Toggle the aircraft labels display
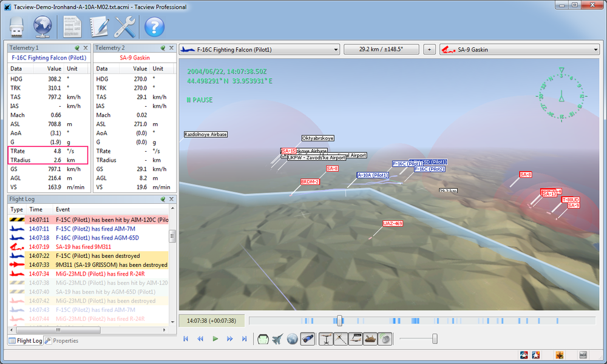Viewport: 607px width, 364px height. (355, 339)
